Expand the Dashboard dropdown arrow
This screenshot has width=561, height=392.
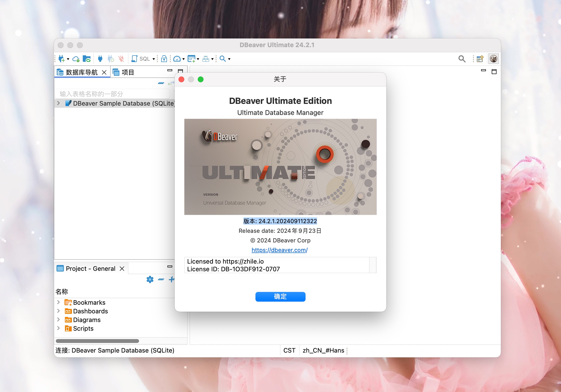tap(184, 59)
